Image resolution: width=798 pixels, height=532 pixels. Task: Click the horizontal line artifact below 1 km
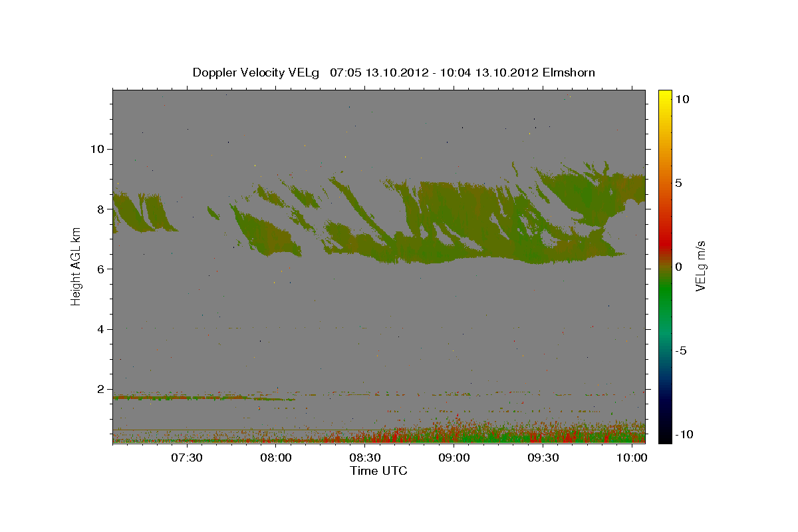[379, 430]
